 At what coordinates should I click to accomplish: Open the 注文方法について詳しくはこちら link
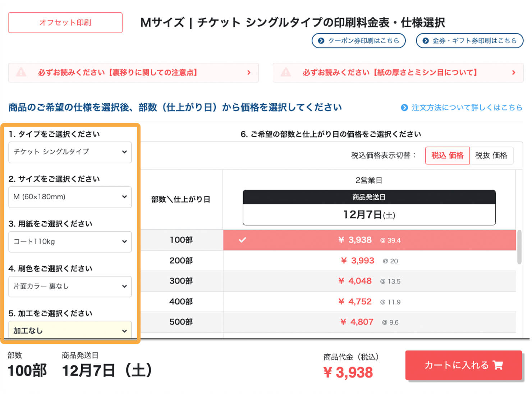coord(467,107)
